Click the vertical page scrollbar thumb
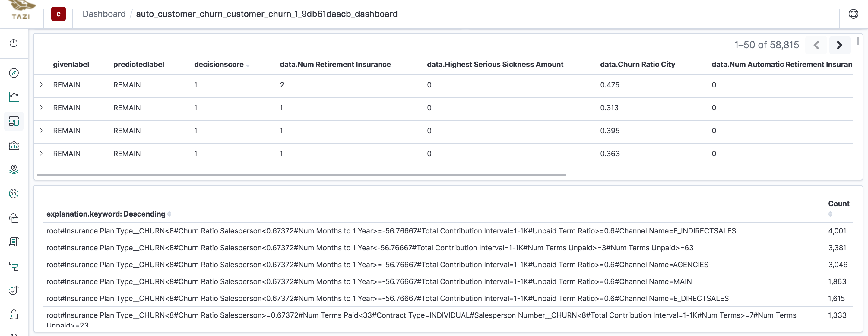 [857, 41]
